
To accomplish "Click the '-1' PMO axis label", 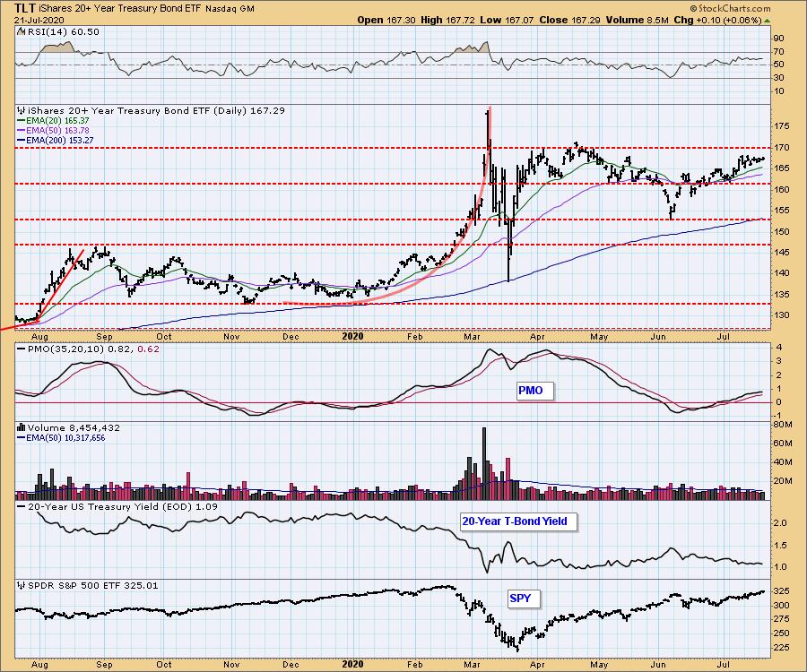I will point(777,416).
